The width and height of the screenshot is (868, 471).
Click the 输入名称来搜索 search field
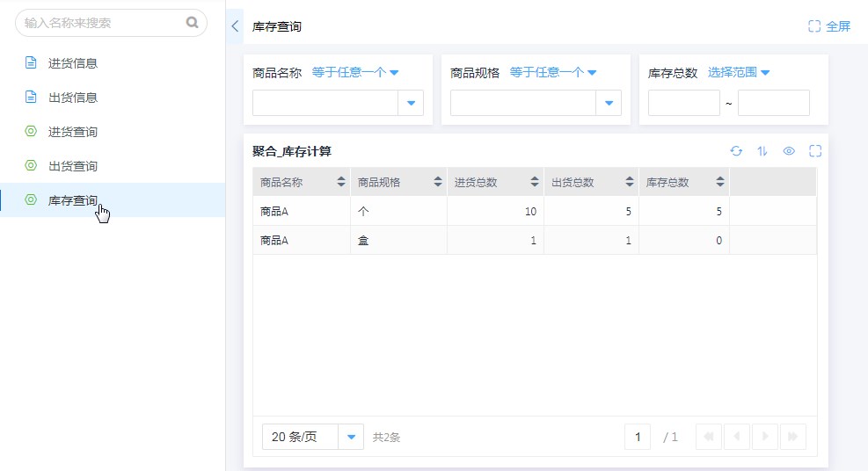point(101,23)
